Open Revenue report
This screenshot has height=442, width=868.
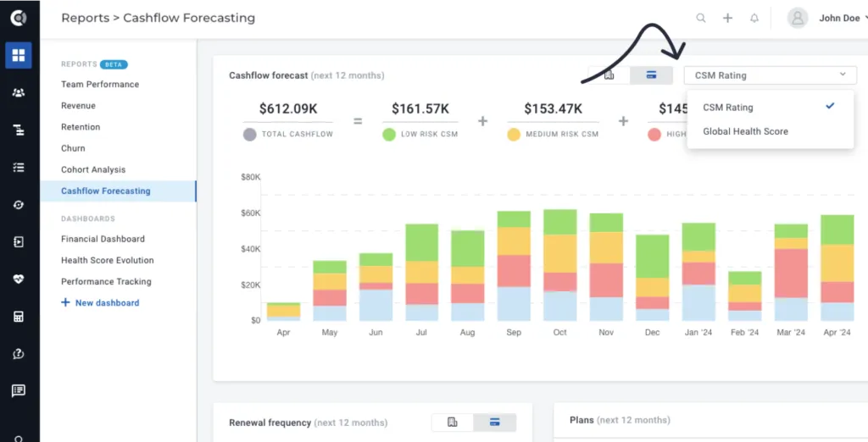coord(78,106)
